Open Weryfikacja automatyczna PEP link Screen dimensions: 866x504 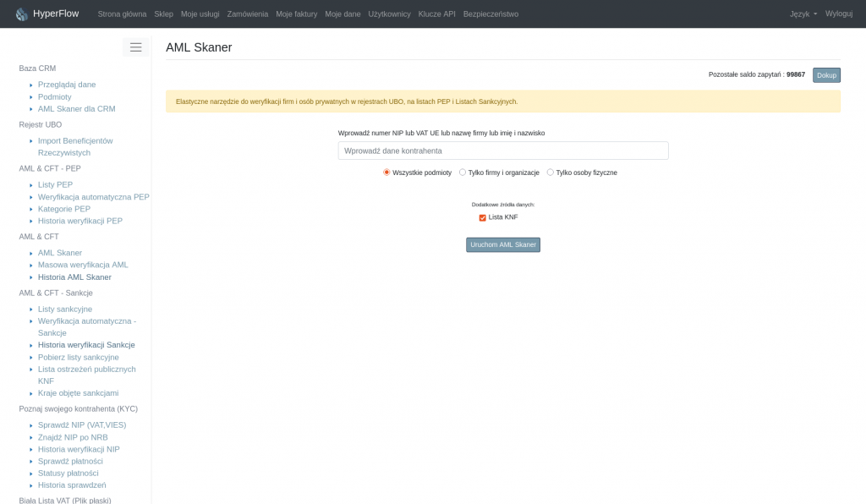pyautogui.click(x=93, y=196)
